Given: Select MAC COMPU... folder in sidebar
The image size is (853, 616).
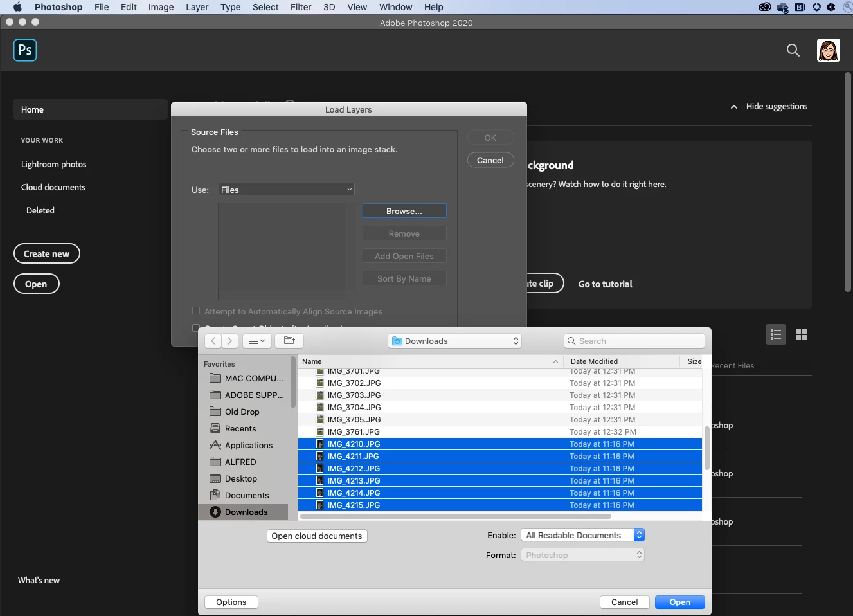Looking at the screenshot, I should click(x=246, y=378).
